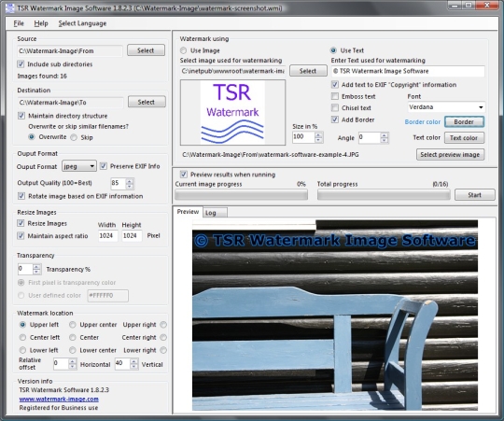Enable the Emboss text checkbox
This screenshot has width=504, height=421.
(335, 96)
